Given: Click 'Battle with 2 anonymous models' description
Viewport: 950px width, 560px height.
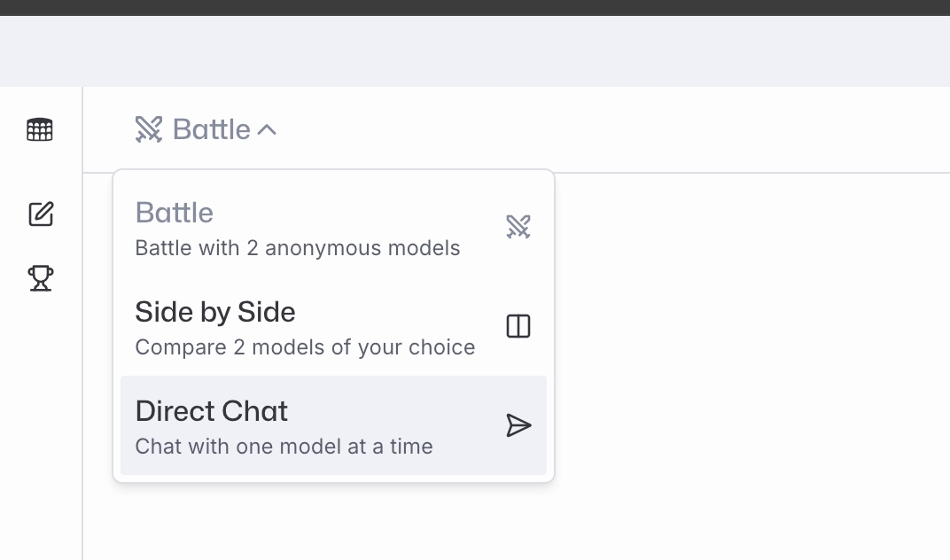Looking at the screenshot, I should 298,248.
